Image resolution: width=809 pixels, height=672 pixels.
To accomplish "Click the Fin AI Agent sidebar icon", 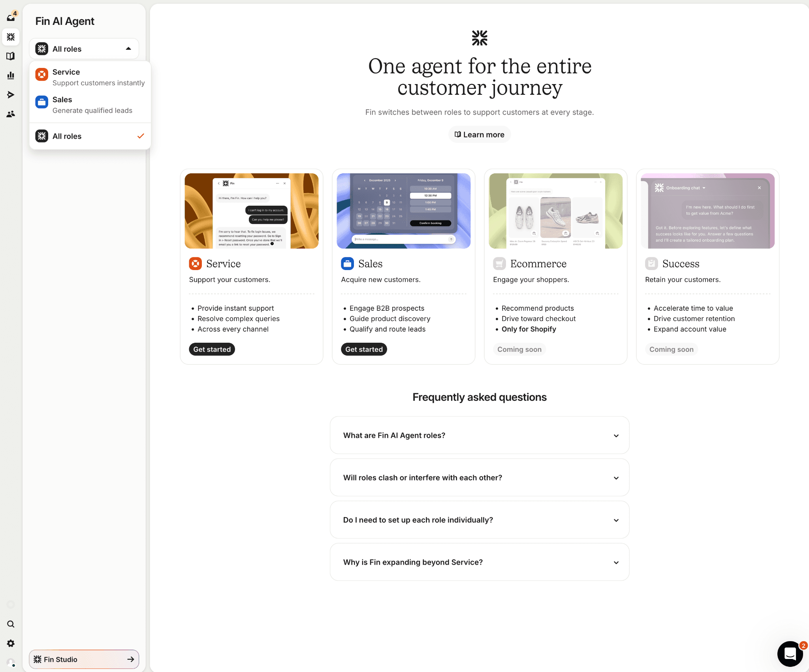I will click(11, 37).
